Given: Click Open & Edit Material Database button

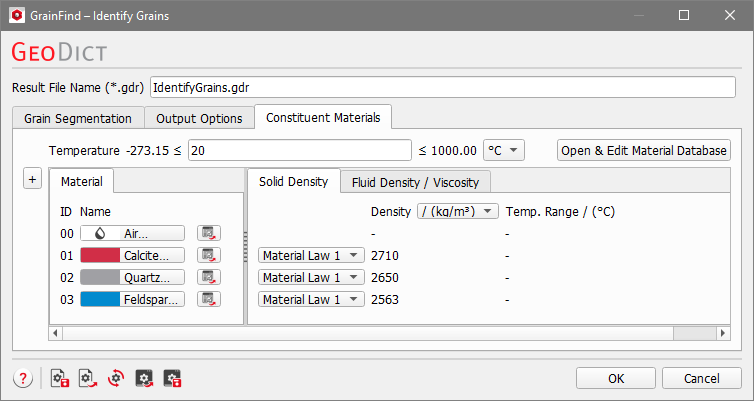Looking at the screenshot, I should pos(644,150).
